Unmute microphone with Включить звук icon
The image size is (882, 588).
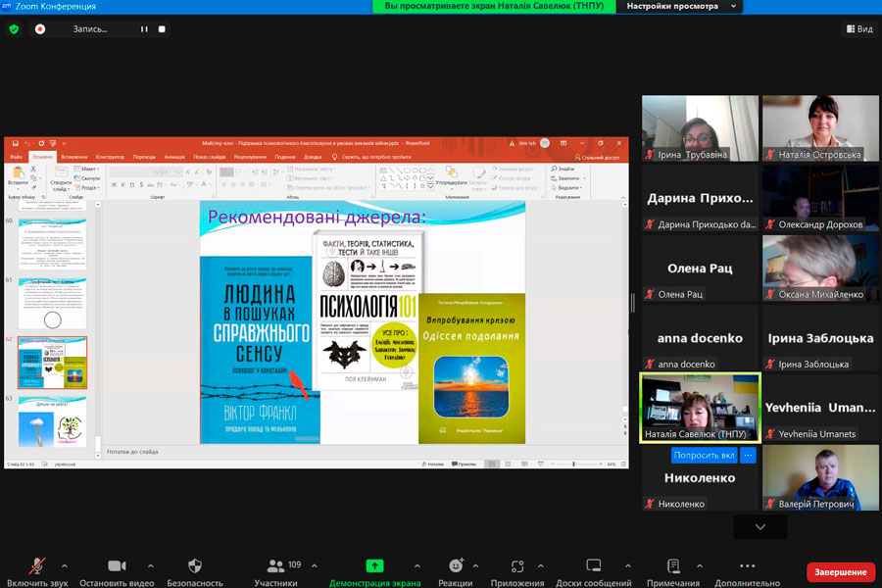[38, 566]
